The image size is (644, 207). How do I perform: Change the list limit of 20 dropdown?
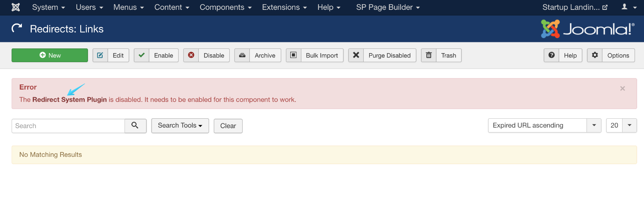(x=621, y=126)
